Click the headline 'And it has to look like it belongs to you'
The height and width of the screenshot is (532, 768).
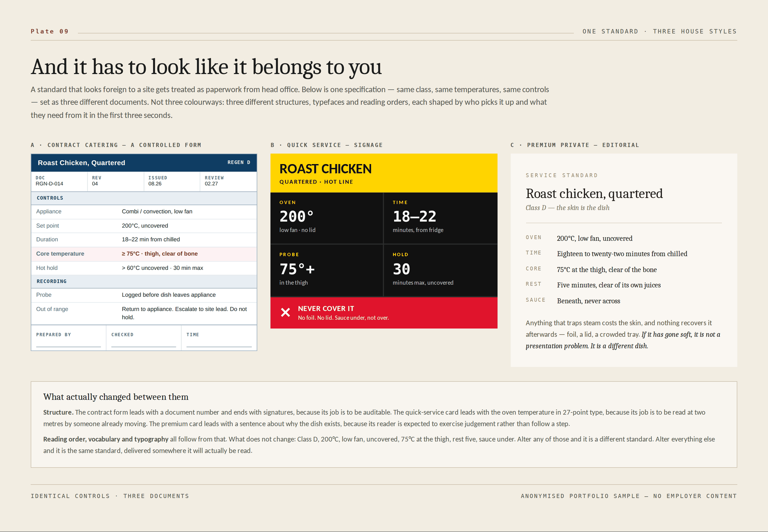pos(206,67)
